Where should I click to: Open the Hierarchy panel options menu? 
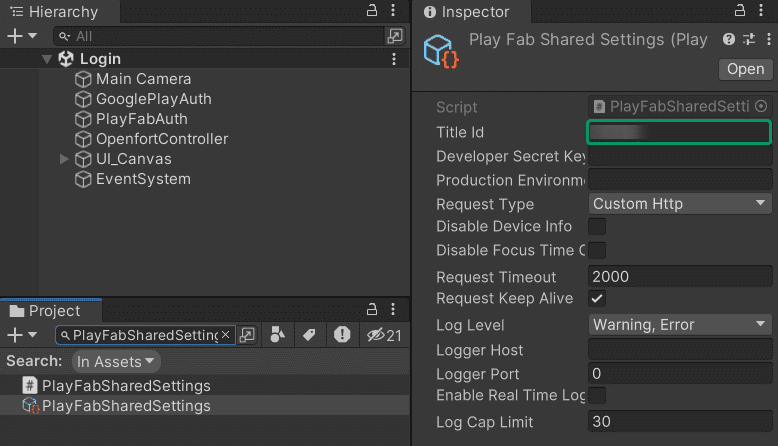[393, 10]
